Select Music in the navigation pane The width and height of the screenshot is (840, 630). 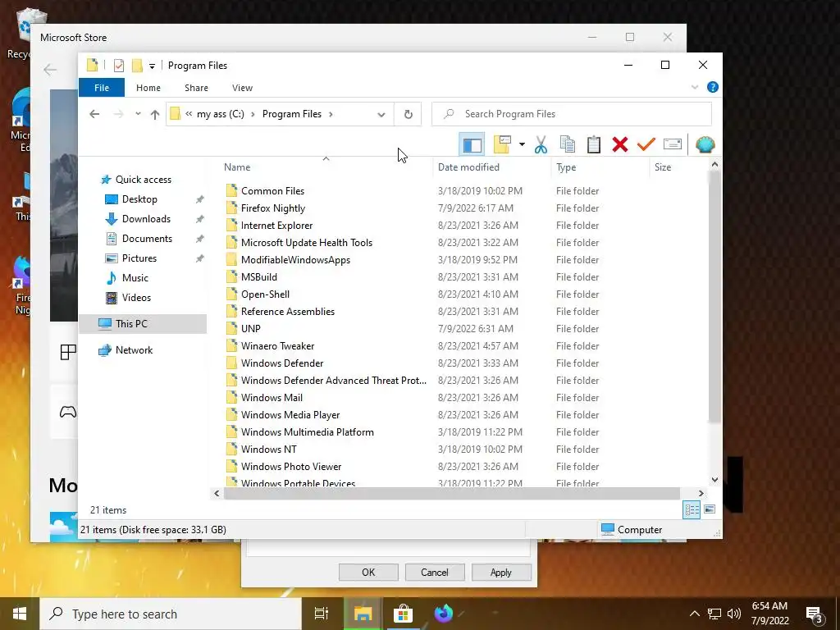[135, 278]
